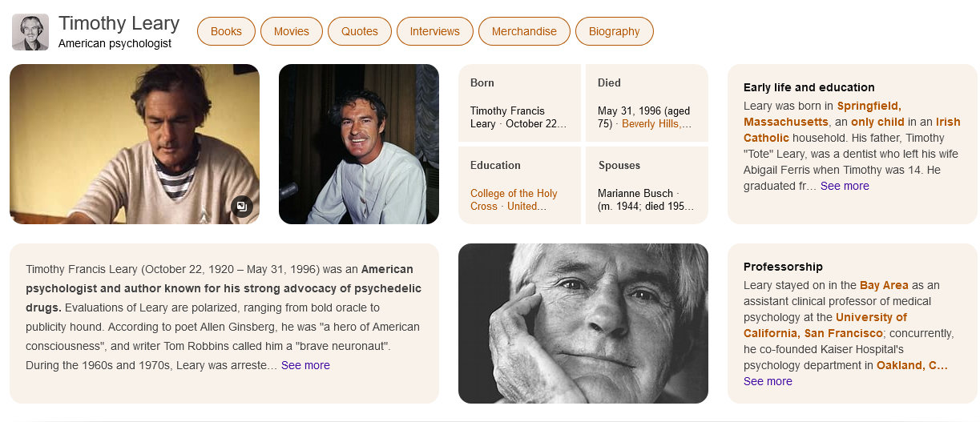The image size is (980, 422).
Task: Go to the Biography tab
Action: click(614, 31)
